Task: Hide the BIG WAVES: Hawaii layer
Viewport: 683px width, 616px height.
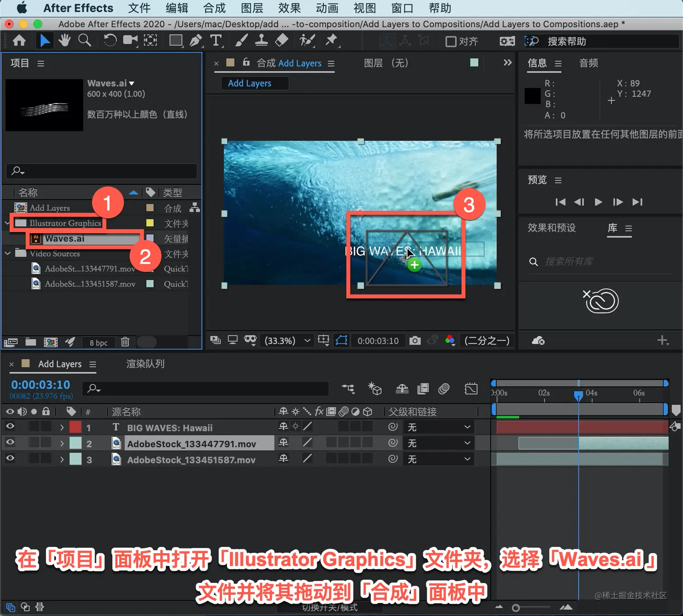Action: [x=10, y=426]
